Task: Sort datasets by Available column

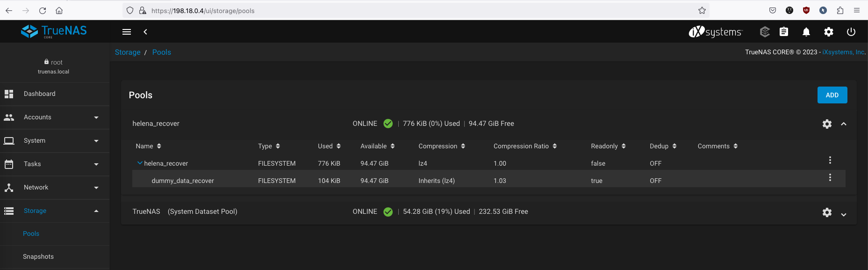Action: point(378,146)
